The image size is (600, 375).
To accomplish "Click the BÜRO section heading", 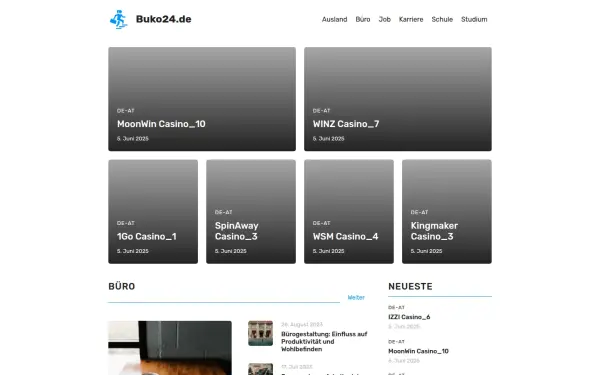I will 122,287.
